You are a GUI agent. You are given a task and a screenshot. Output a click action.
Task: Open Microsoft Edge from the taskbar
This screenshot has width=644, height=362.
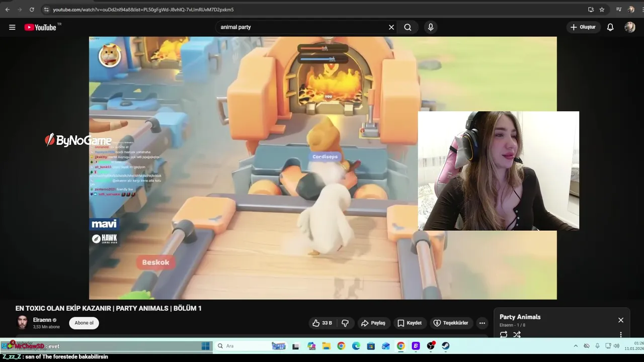[x=356, y=346]
